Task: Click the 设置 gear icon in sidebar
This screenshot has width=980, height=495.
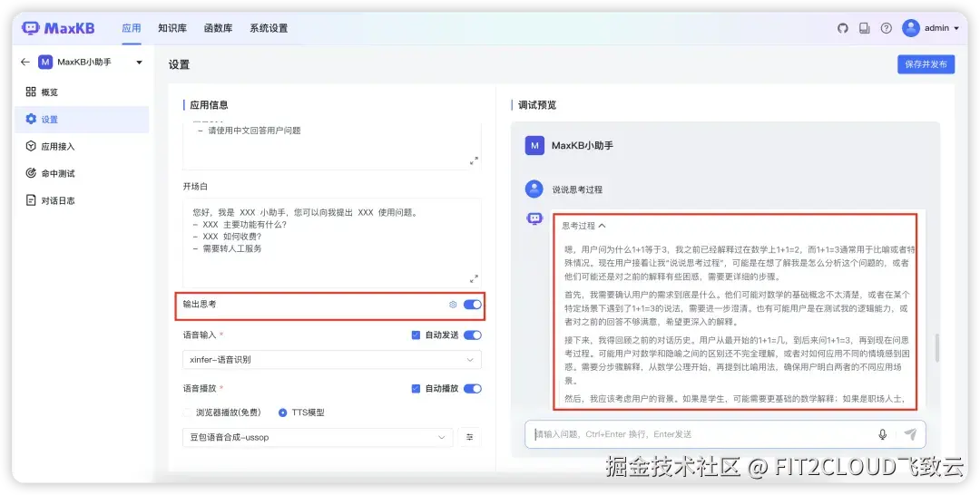Action: click(31, 119)
